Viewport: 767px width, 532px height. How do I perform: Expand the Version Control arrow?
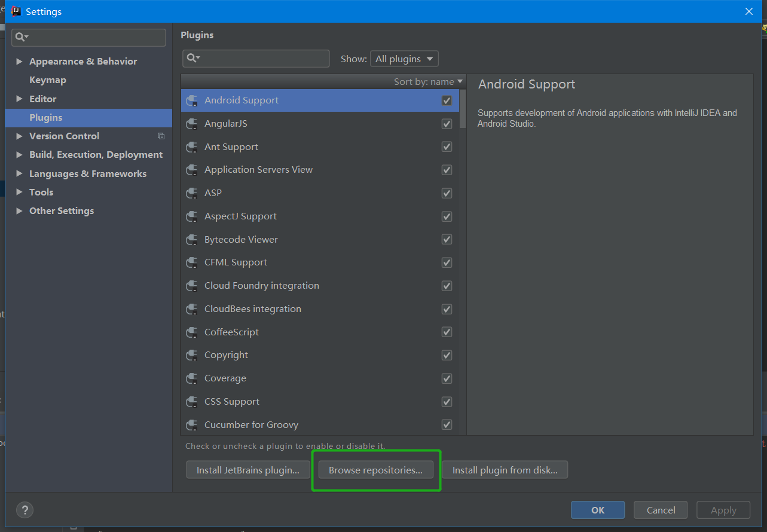[19, 136]
